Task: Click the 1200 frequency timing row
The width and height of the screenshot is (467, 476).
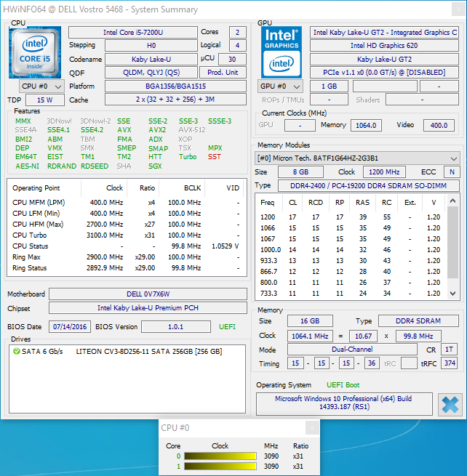Action: [x=351, y=217]
